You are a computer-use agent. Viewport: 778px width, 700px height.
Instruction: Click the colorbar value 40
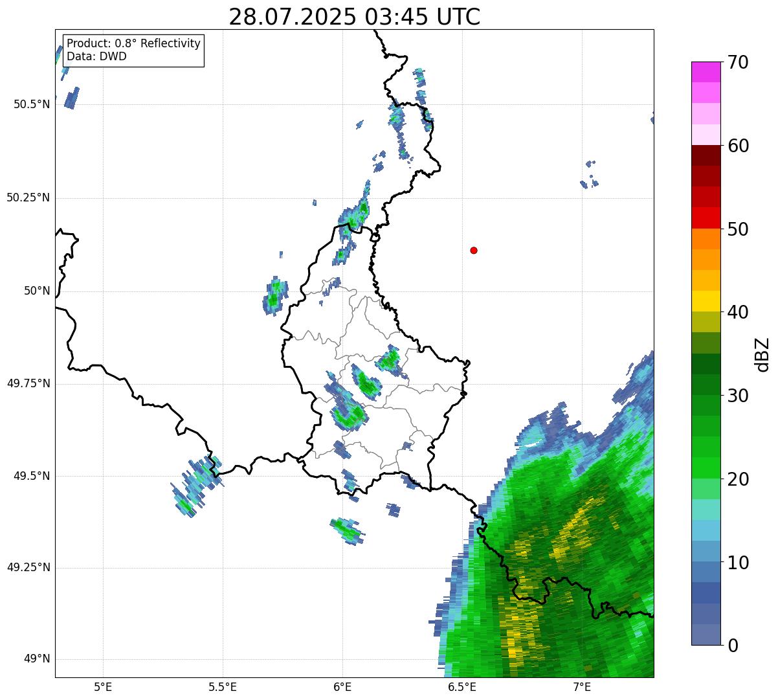tap(738, 312)
